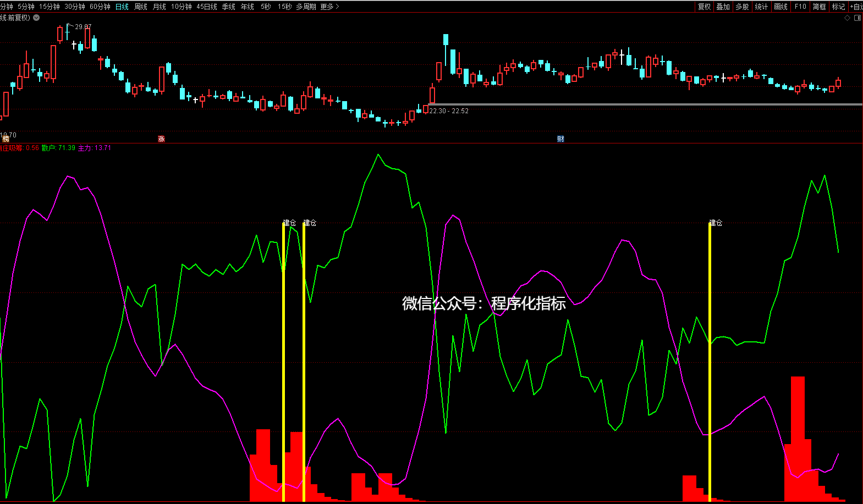Click the 涨 event marker icon
This screenshot has width=863, height=504.
[161, 139]
